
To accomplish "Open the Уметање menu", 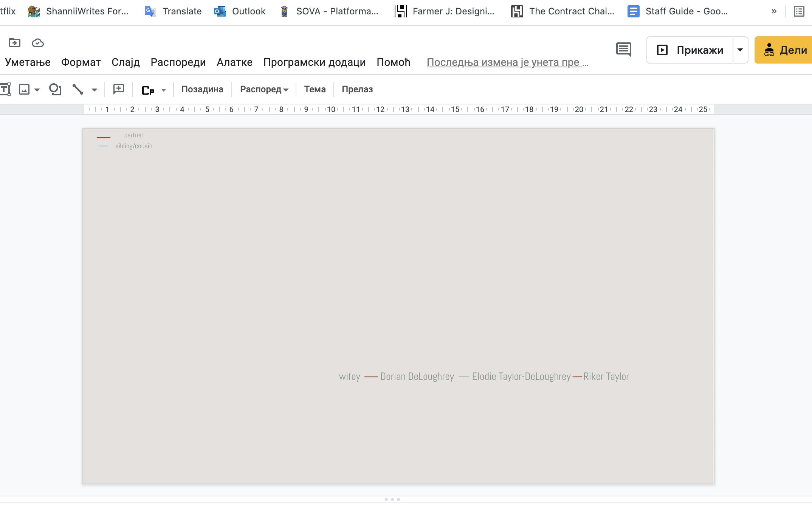I will coord(28,62).
